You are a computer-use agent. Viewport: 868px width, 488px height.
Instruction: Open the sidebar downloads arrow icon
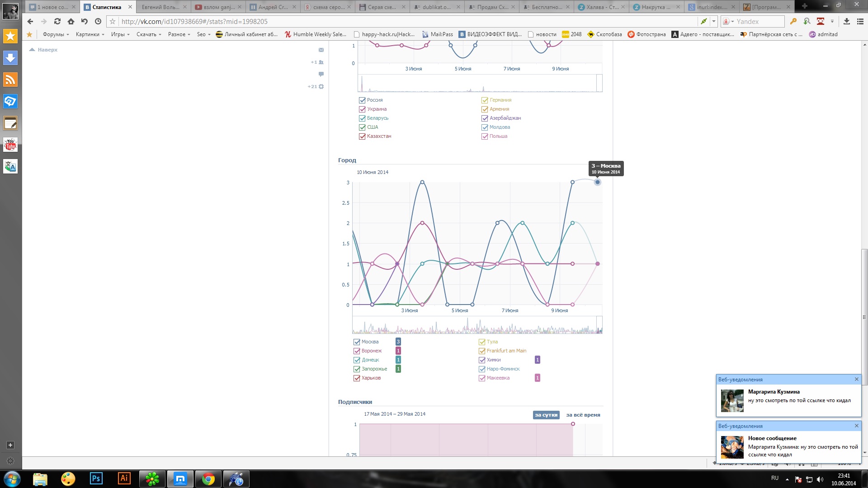(10, 58)
